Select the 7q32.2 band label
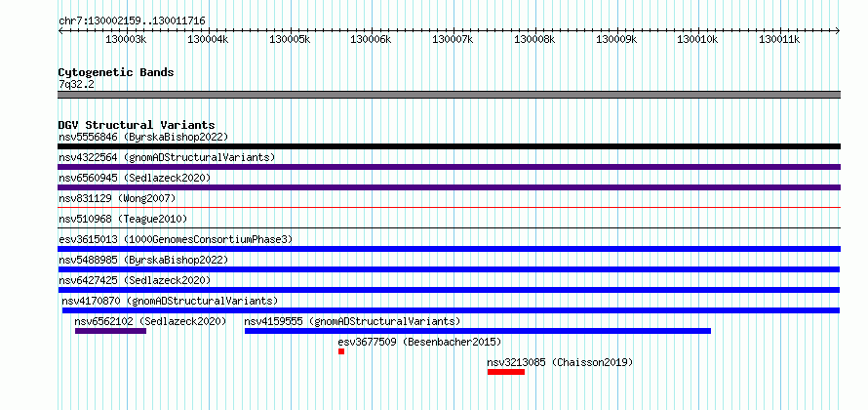This screenshot has height=410, width=868. 74,84
